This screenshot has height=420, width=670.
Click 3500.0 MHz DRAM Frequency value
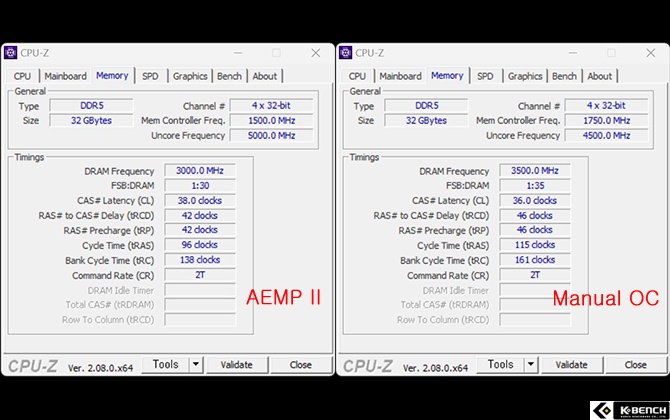pyautogui.click(x=535, y=171)
